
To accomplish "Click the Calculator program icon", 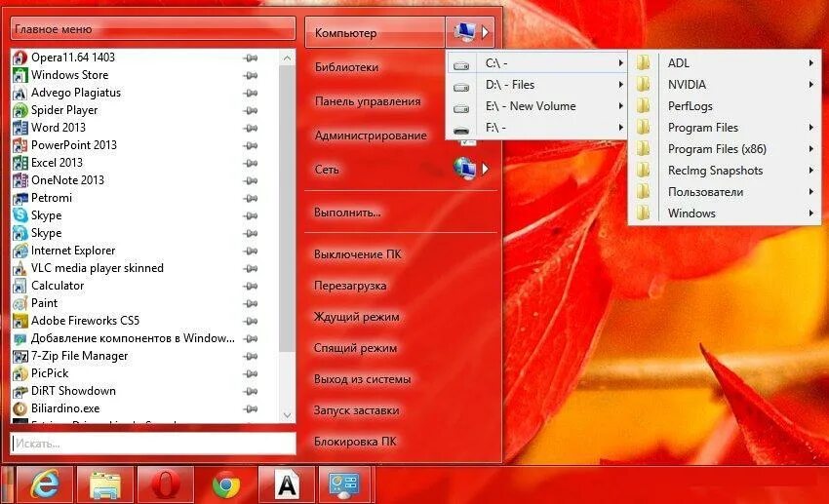I will (x=20, y=286).
